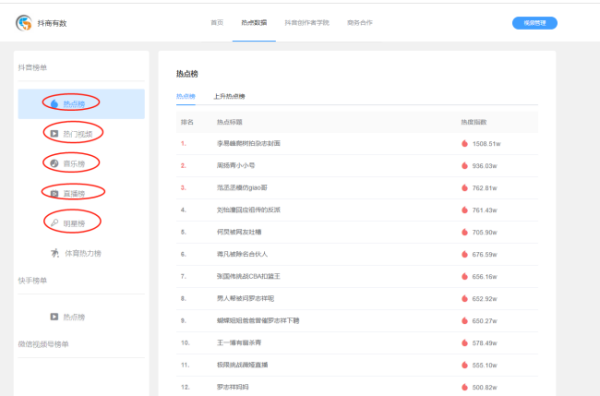Open the 体育热力榜 runner icon entry
This screenshot has width=600, height=396.
point(55,253)
